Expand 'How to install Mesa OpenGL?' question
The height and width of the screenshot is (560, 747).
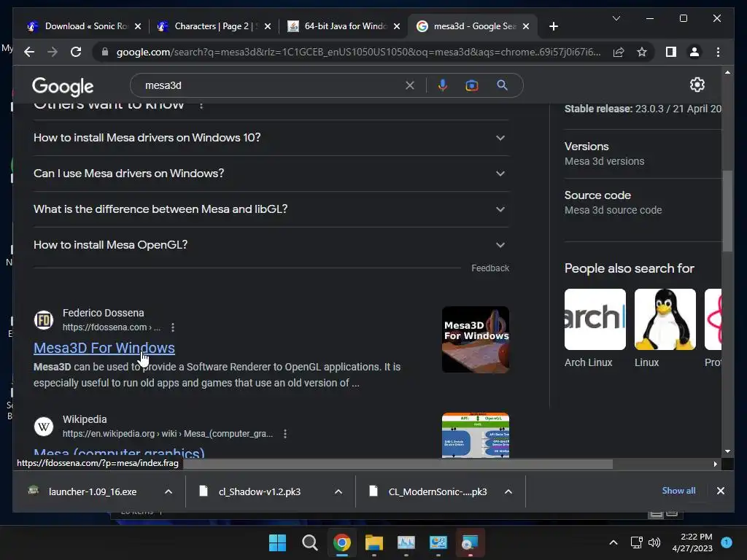[x=271, y=245]
